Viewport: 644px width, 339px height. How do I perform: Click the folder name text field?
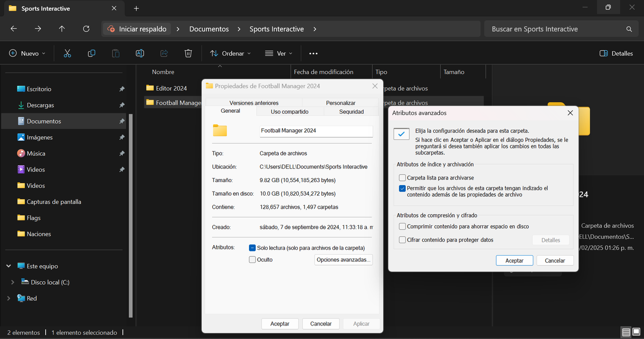click(316, 131)
